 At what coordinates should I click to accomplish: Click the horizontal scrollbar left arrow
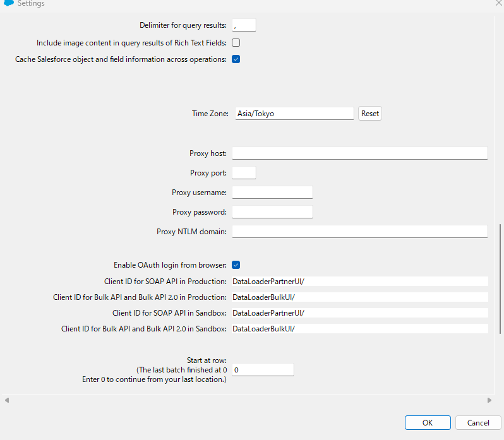pos(7,400)
